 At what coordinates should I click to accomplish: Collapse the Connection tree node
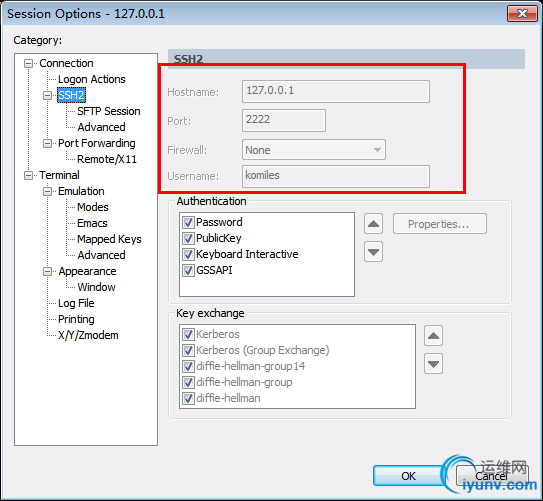click(x=28, y=63)
